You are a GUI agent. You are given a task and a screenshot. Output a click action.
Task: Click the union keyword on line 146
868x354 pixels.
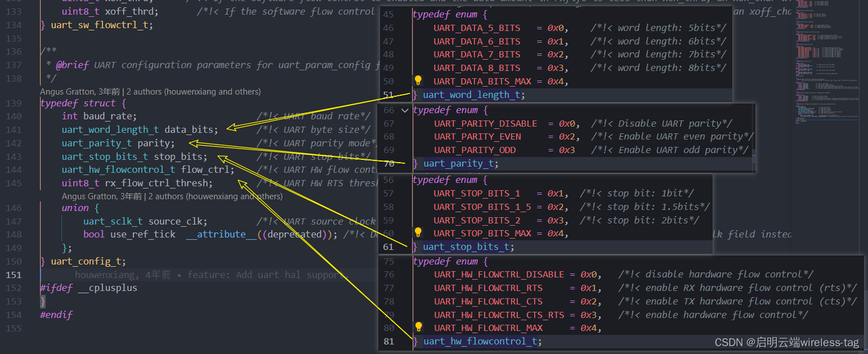point(75,208)
